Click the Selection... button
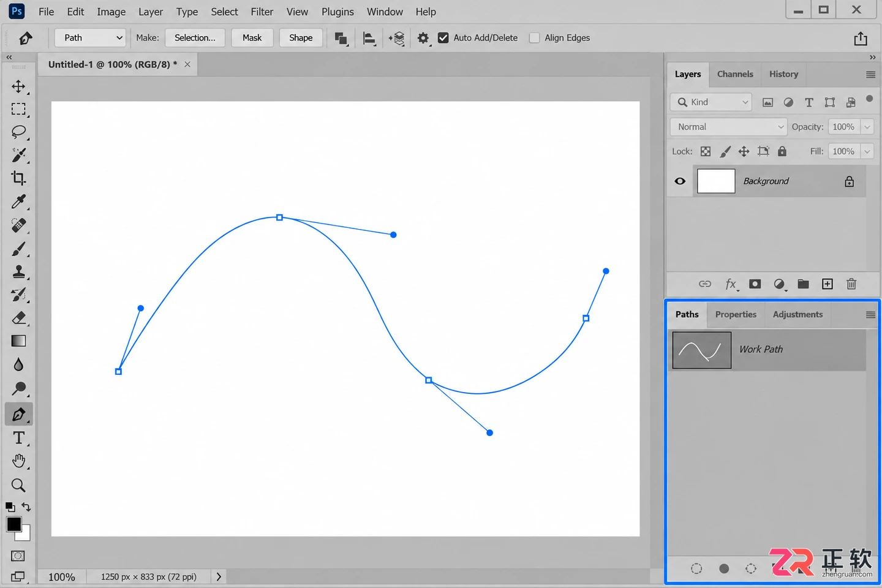882x588 pixels. tap(195, 38)
